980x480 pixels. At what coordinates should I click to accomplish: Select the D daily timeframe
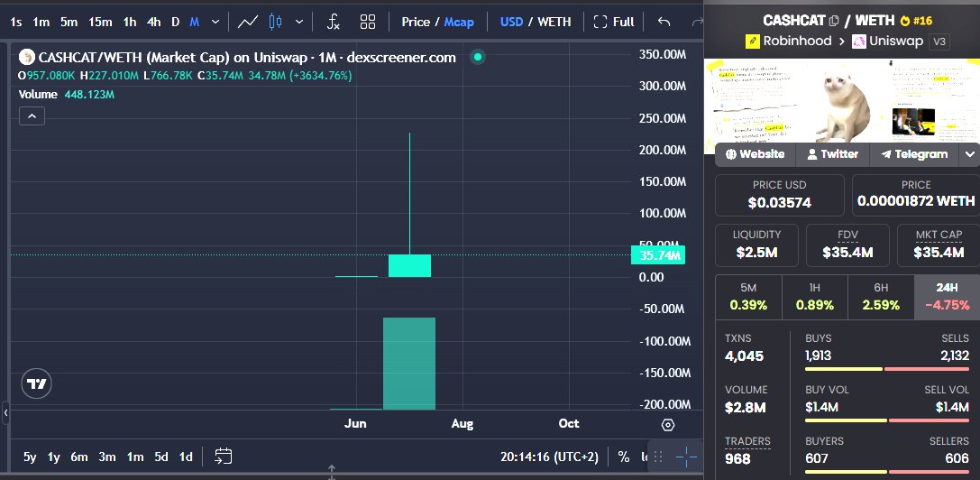(x=176, y=22)
